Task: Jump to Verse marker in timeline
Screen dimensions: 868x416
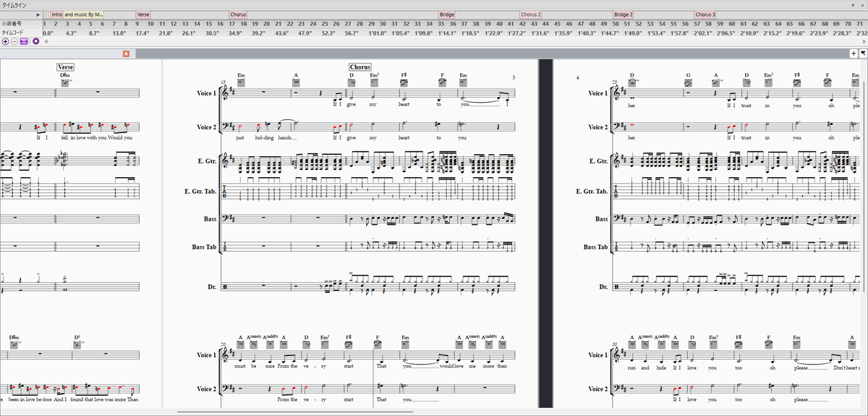Action: (143, 14)
